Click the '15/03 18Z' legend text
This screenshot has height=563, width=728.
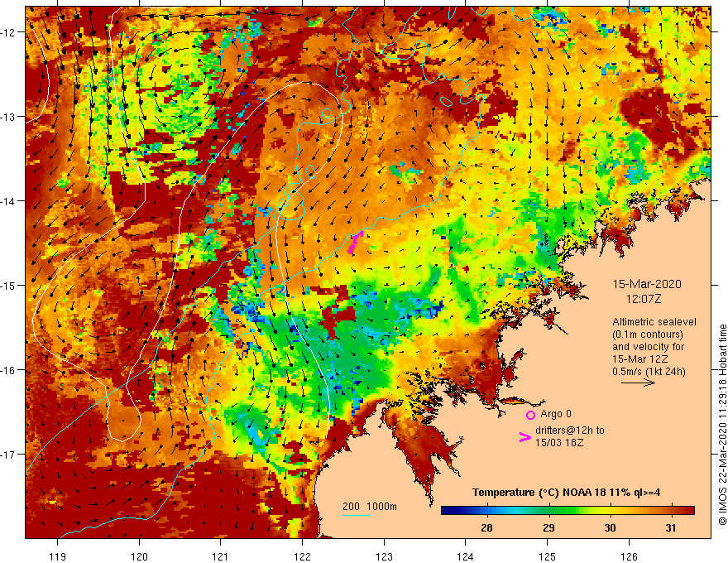559,443
